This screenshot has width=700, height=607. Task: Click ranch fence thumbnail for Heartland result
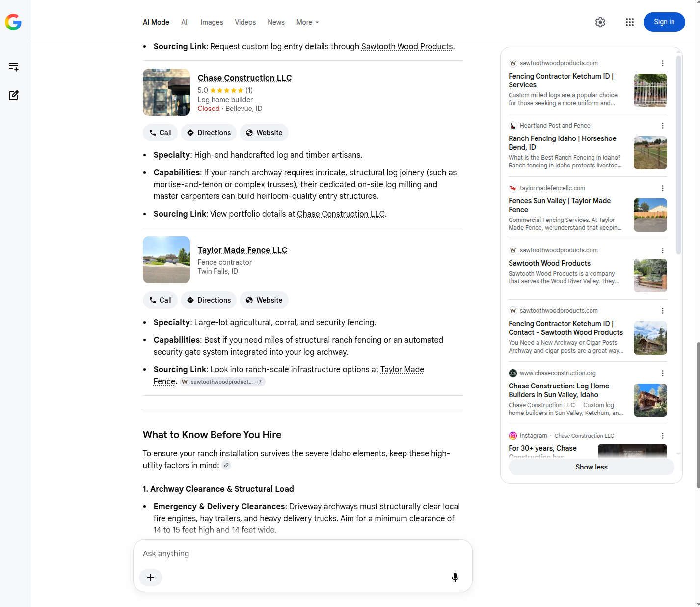[x=650, y=153]
